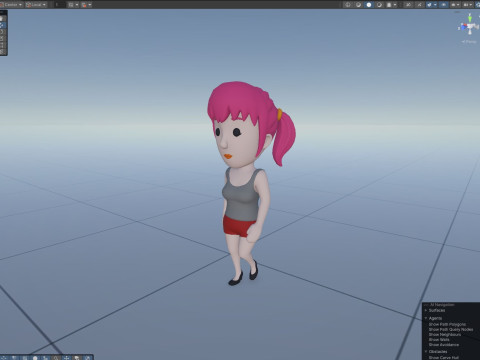This screenshot has height=360, width=480.
Task: Toggle the Persp projection label under gizmo
Action: (x=469, y=42)
